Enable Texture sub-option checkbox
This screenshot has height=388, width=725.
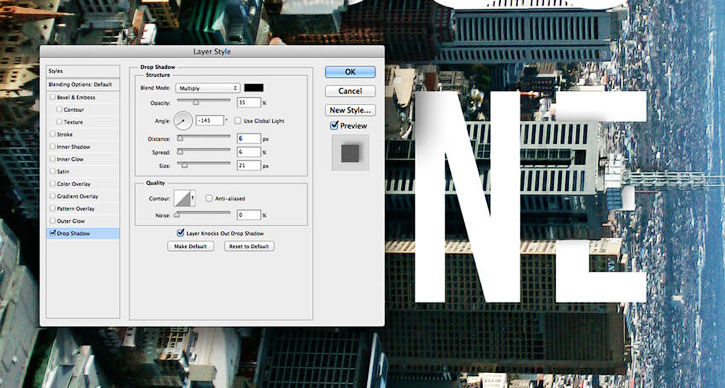point(59,122)
